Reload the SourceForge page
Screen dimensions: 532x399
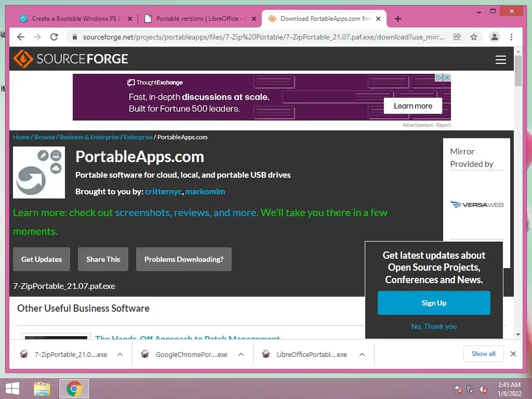pos(54,37)
